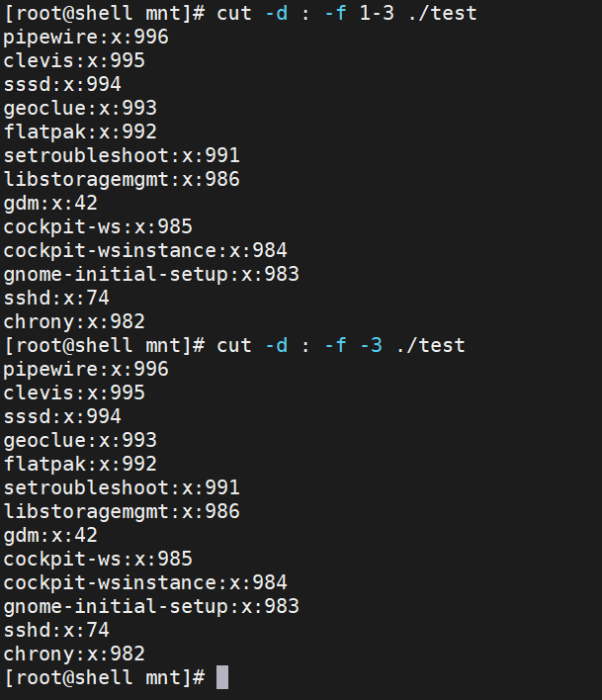This screenshot has width=602, height=700.
Task: Click the second 'pipewire:x:996' output line
Action: 86,369
